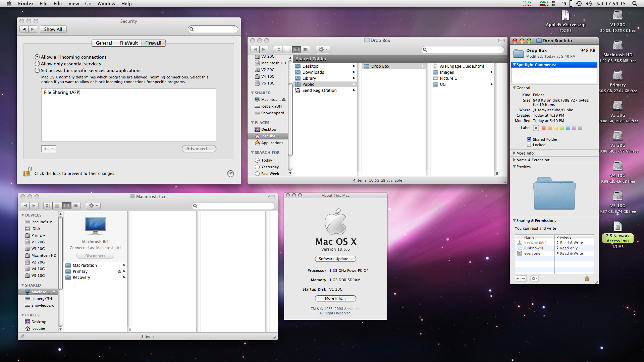Open AppleFileServer.zip desktop file
This screenshot has height=362, width=644.
click(x=565, y=16)
